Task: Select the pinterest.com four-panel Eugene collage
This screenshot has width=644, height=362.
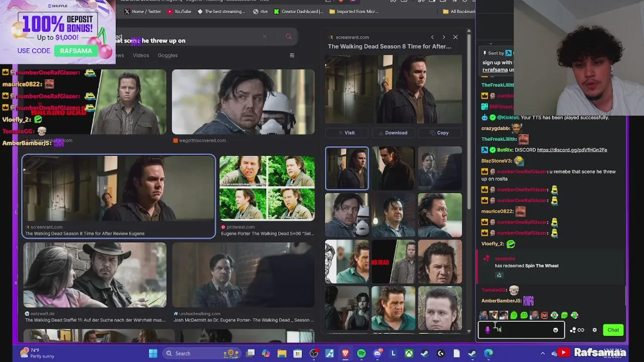Action: (267, 189)
